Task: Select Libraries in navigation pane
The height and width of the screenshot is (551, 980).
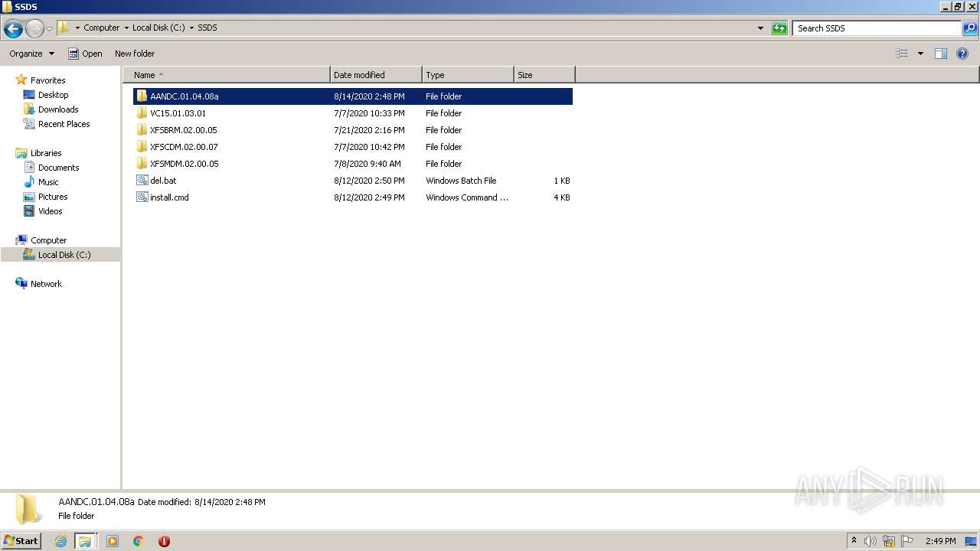Action: coord(46,153)
